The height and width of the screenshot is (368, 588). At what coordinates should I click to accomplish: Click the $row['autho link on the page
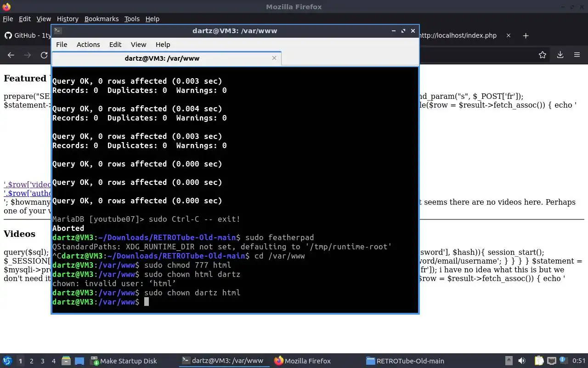[x=28, y=194]
